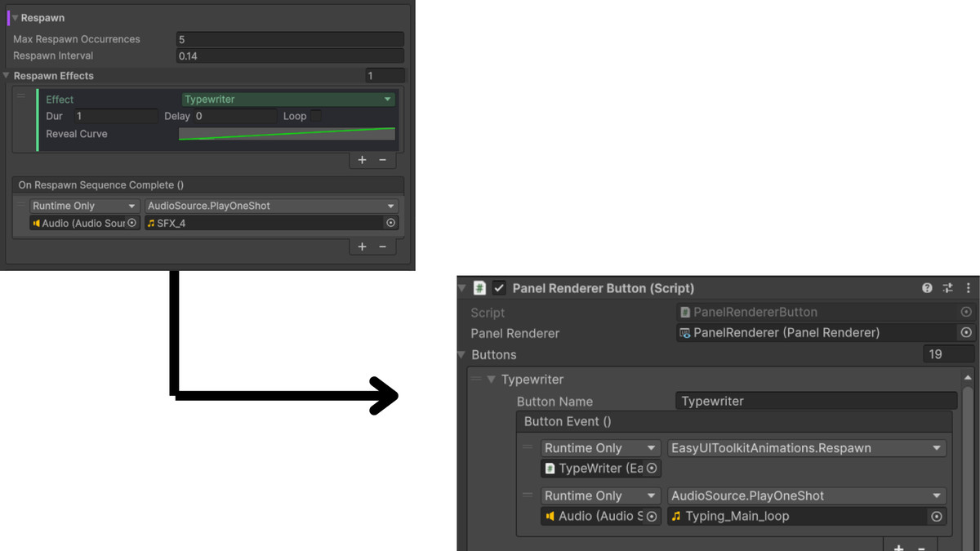Open the object picker beside SFX_4
Viewport: 980px width, 551px height.
coord(390,223)
